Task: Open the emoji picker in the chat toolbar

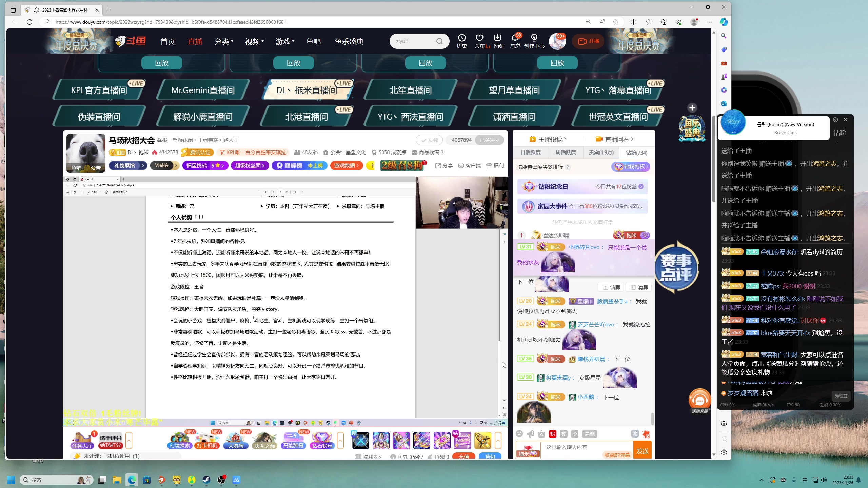Action: click(520, 434)
